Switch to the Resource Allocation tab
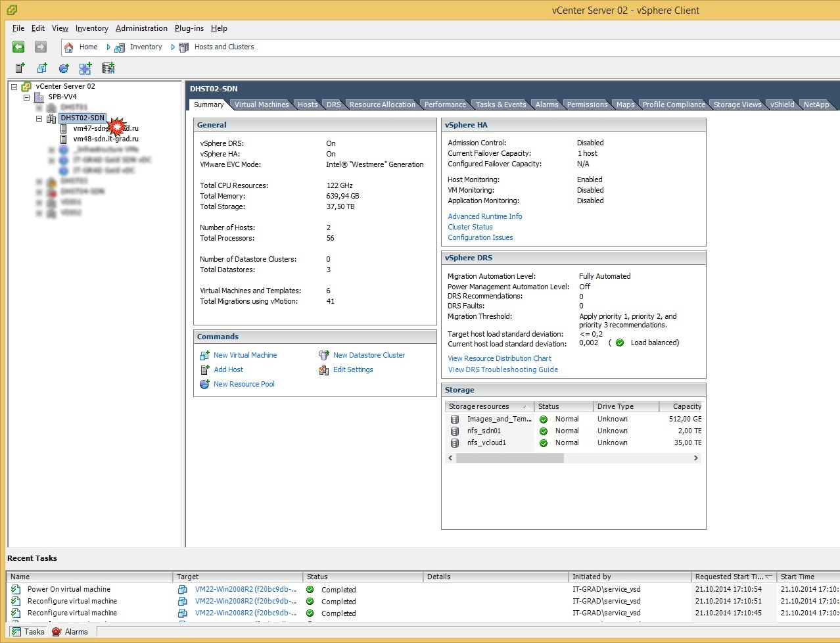Image resolution: width=840 pixels, height=643 pixels. pyautogui.click(x=383, y=105)
